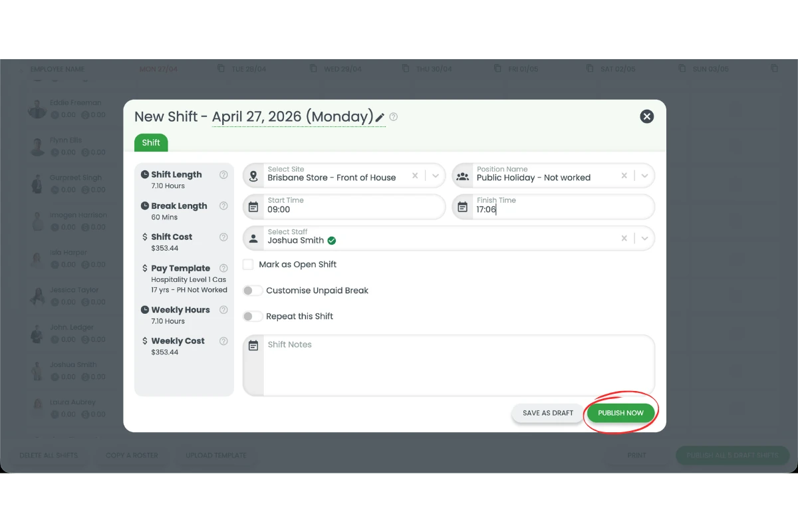Click the April 27, 2026 (Monday) date text
Image resolution: width=798 pixels, height=532 pixels.
(293, 117)
